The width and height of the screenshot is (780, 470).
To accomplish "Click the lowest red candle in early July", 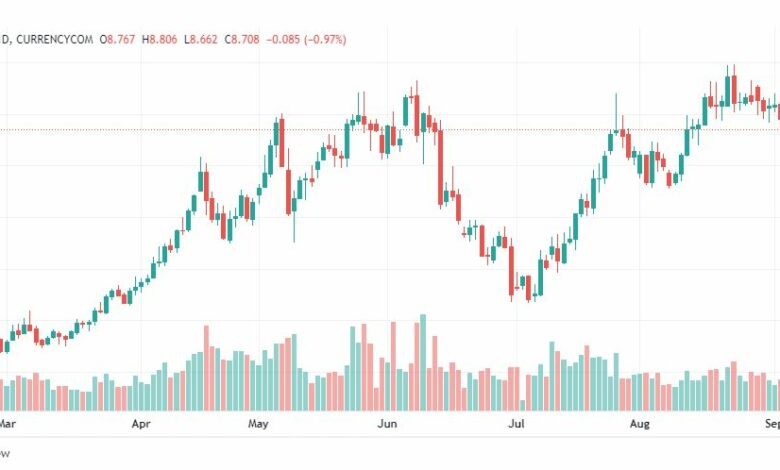I will (x=528, y=288).
